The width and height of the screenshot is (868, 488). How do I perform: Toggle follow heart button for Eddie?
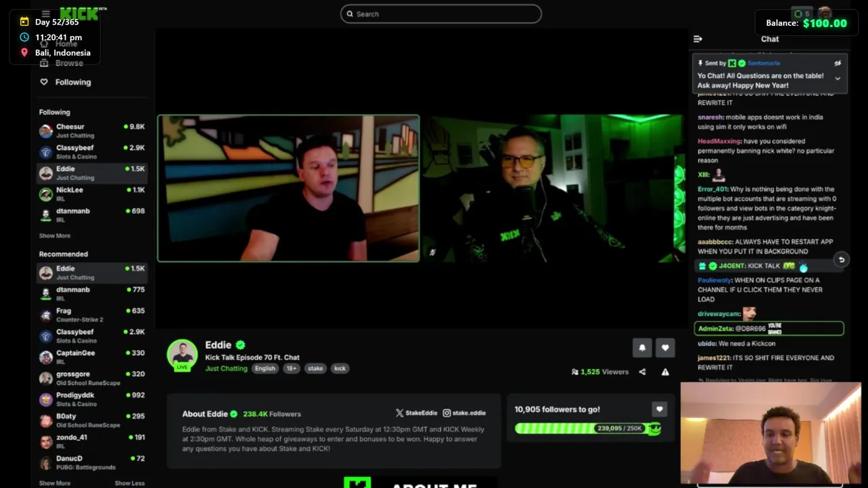tap(665, 348)
